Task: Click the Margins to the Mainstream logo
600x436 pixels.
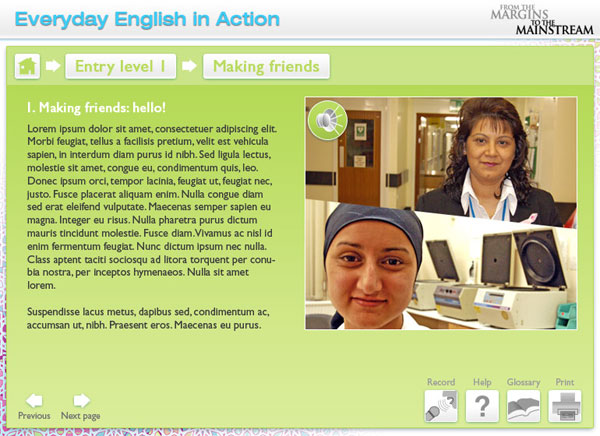Action: pos(542,20)
